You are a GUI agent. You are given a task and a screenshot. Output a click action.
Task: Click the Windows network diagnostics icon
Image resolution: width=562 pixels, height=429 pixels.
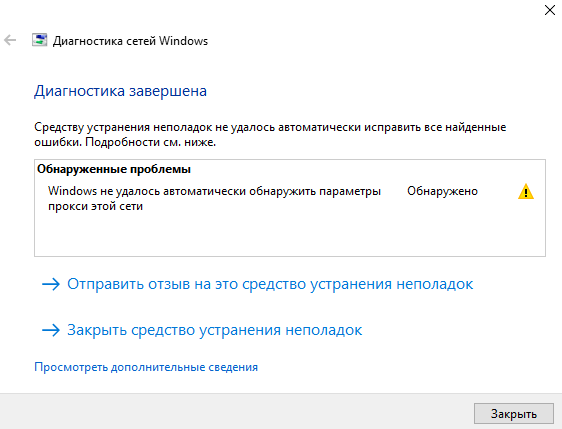pos(39,40)
